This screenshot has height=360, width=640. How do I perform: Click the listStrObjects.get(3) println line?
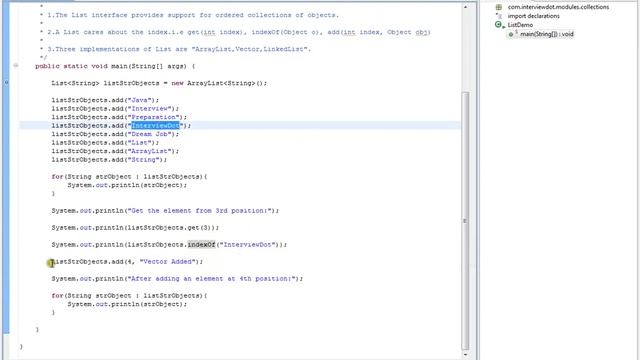click(x=135, y=228)
